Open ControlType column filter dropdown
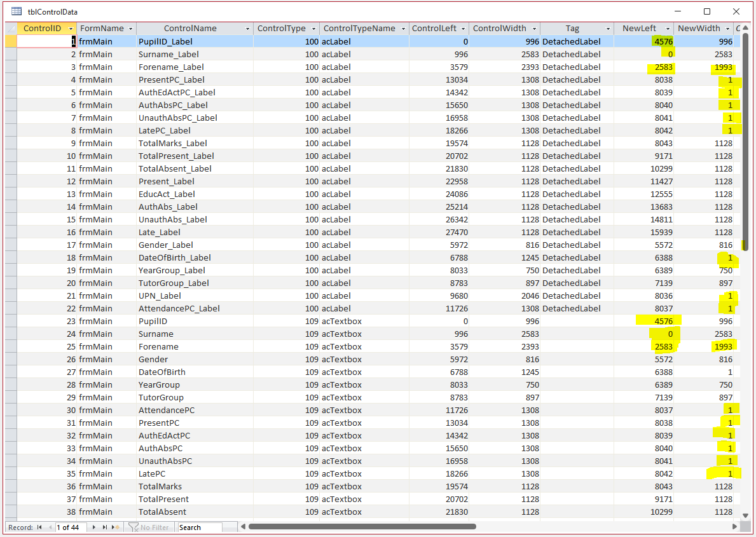Image resolution: width=756 pixels, height=537 pixels. 314,29
